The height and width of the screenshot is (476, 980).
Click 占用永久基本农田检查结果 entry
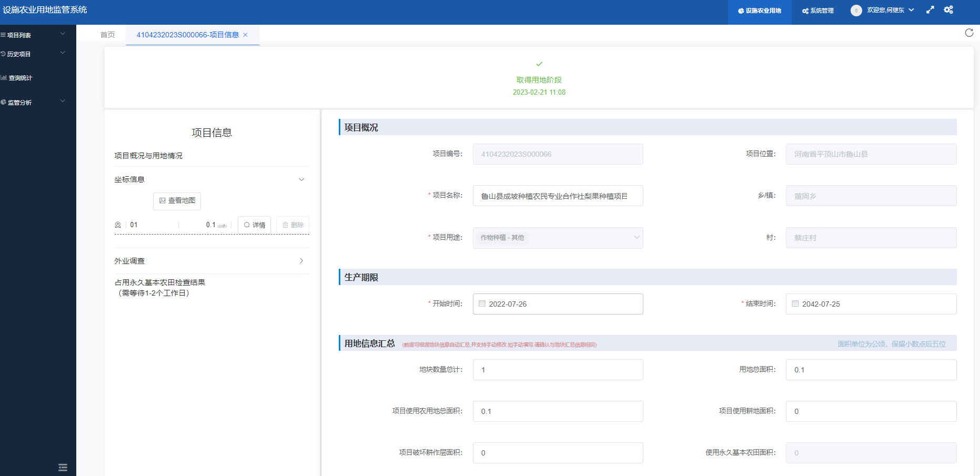160,288
